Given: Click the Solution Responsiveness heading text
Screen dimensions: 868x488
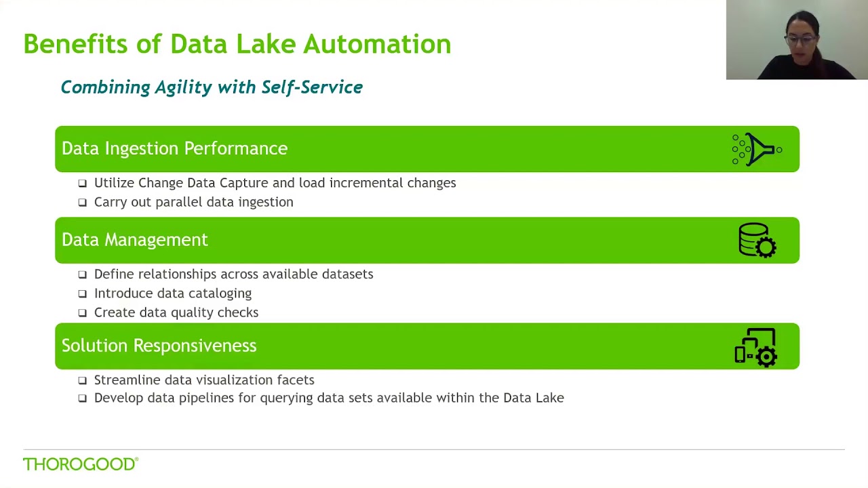Looking at the screenshot, I should (x=159, y=346).
